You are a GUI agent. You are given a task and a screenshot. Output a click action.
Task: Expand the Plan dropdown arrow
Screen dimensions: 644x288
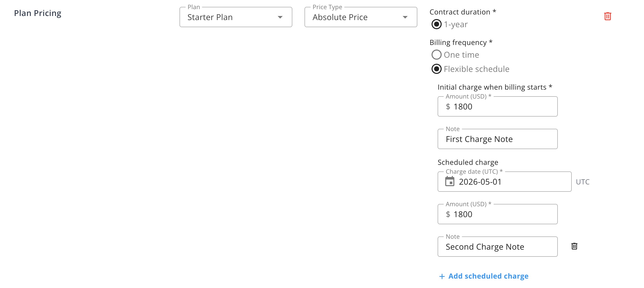tap(280, 17)
